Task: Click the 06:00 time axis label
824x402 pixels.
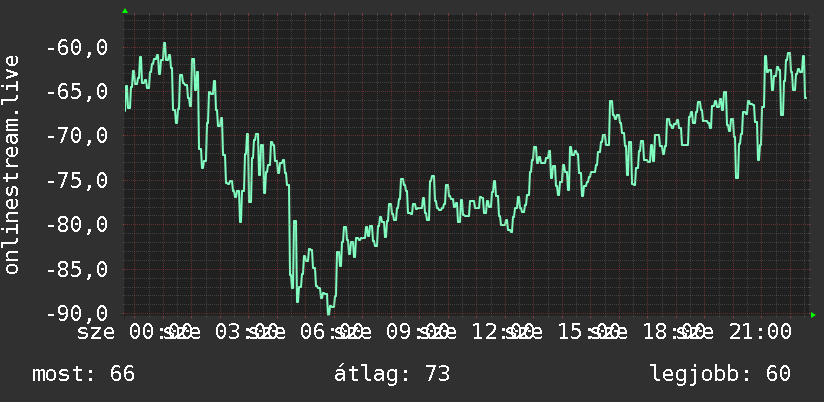Action: tap(332, 332)
